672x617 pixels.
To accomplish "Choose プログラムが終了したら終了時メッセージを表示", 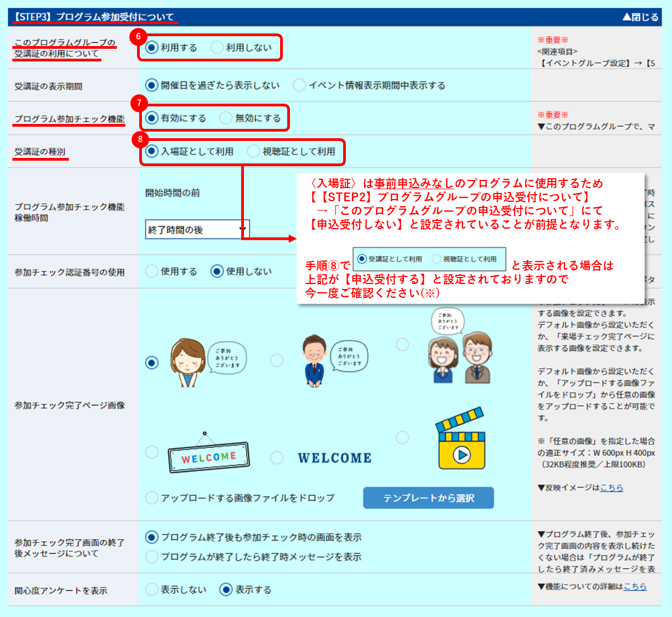I will click(152, 557).
